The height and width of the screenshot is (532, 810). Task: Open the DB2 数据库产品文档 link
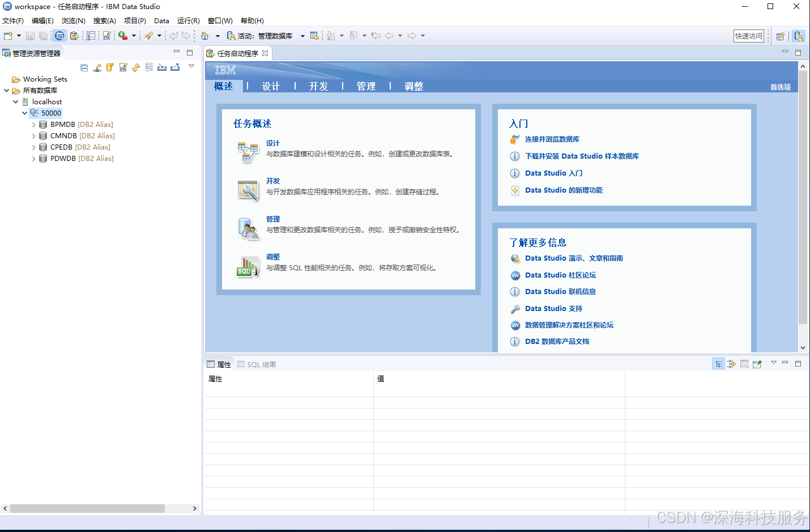pos(557,342)
